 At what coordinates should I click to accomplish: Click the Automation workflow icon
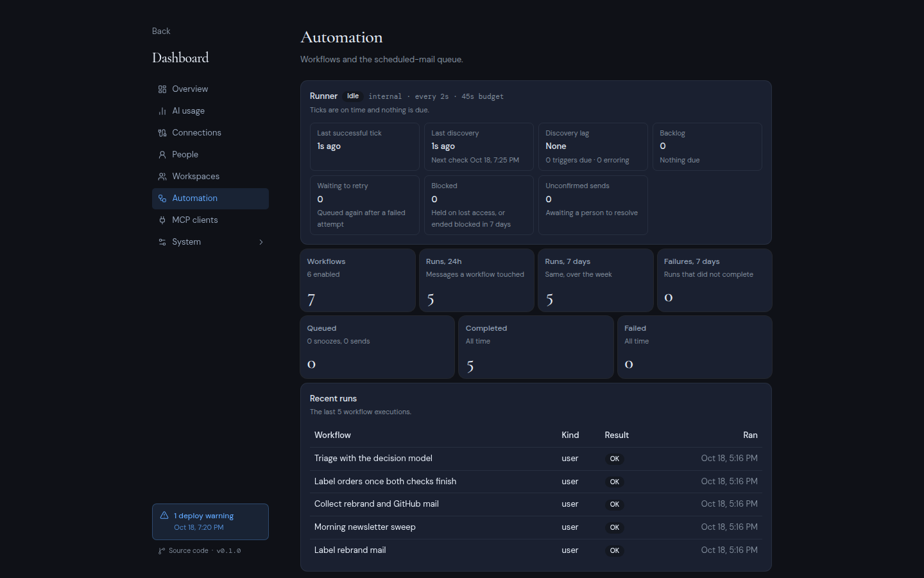162,198
